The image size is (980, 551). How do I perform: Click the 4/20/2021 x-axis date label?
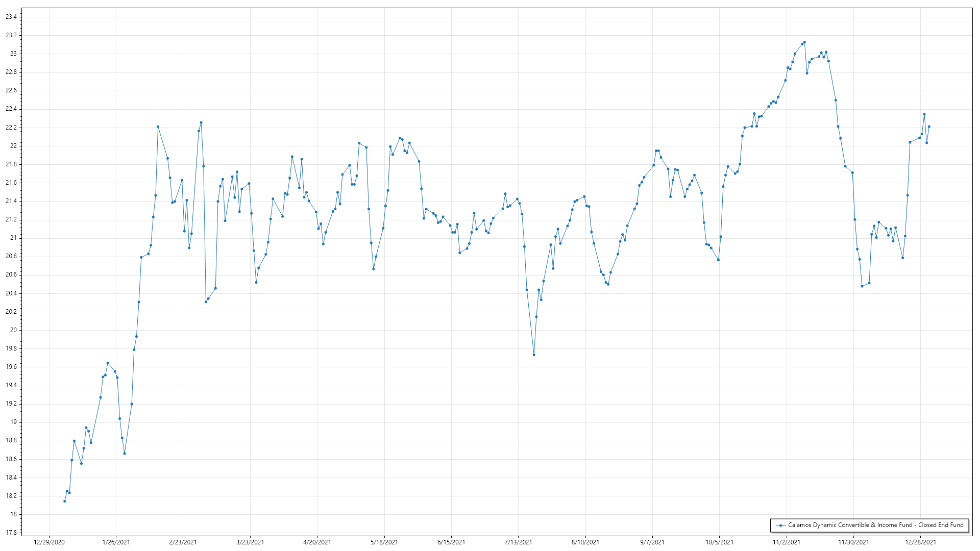[x=317, y=542]
